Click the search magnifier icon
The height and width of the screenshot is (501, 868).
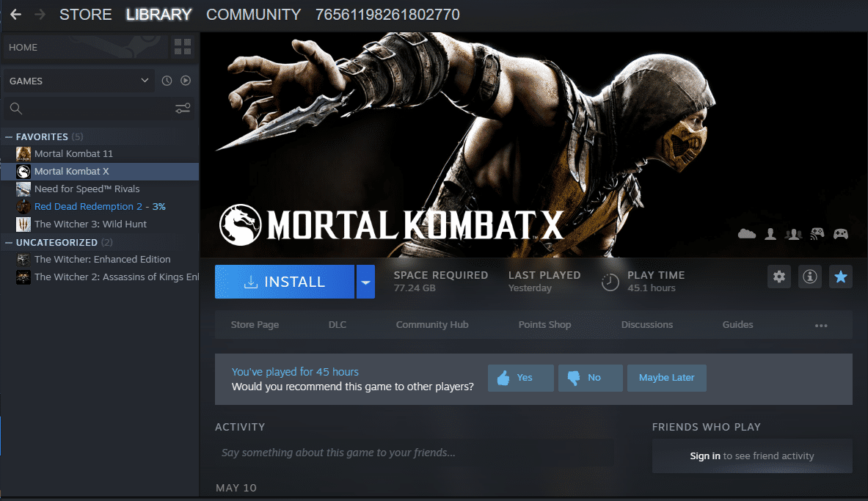pyautogui.click(x=16, y=109)
